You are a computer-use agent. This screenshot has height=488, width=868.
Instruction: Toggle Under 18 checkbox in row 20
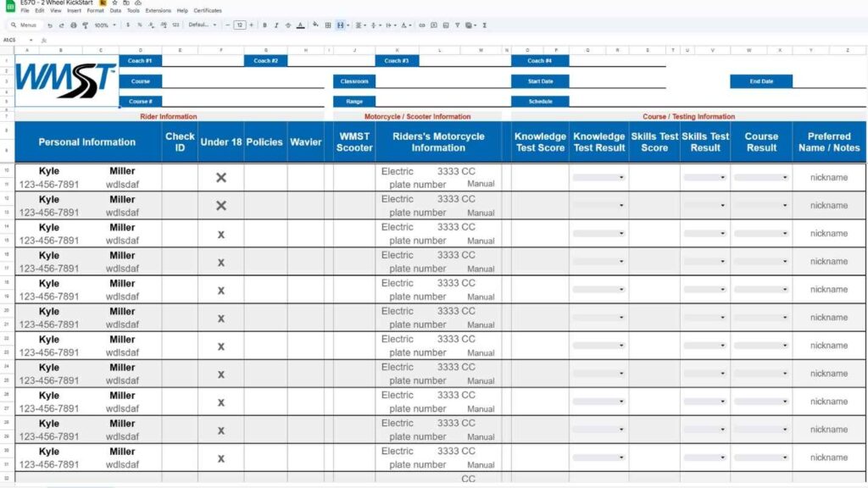(221, 318)
